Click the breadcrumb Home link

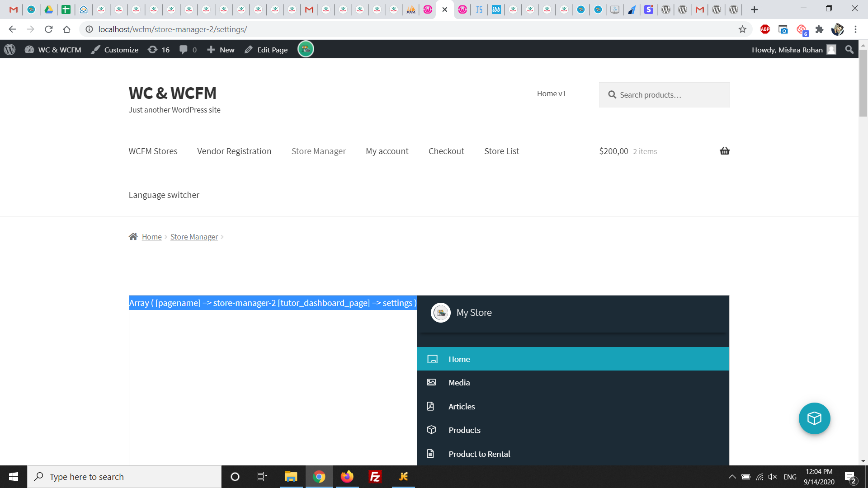coord(151,237)
